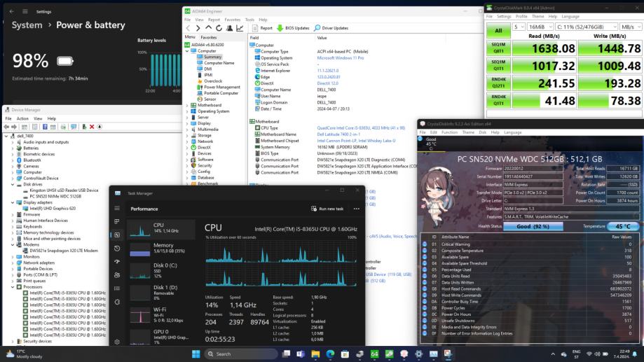Click Microsoft Windows 11 Pro link in AIDA64
Image resolution: width=644 pixels, height=362 pixels.
[341, 58]
